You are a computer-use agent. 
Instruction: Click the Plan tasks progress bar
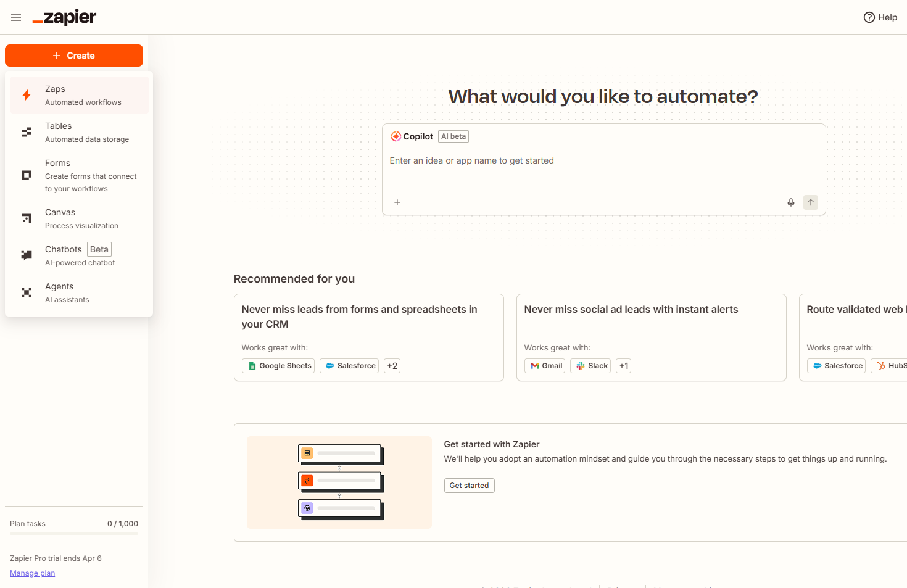pyautogui.click(x=74, y=534)
